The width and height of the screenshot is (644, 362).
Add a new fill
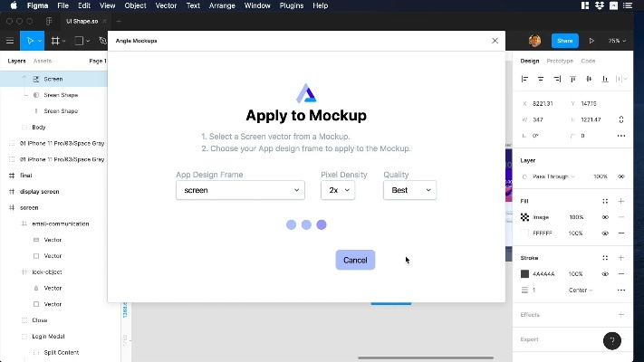pyautogui.click(x=621, y=201)
